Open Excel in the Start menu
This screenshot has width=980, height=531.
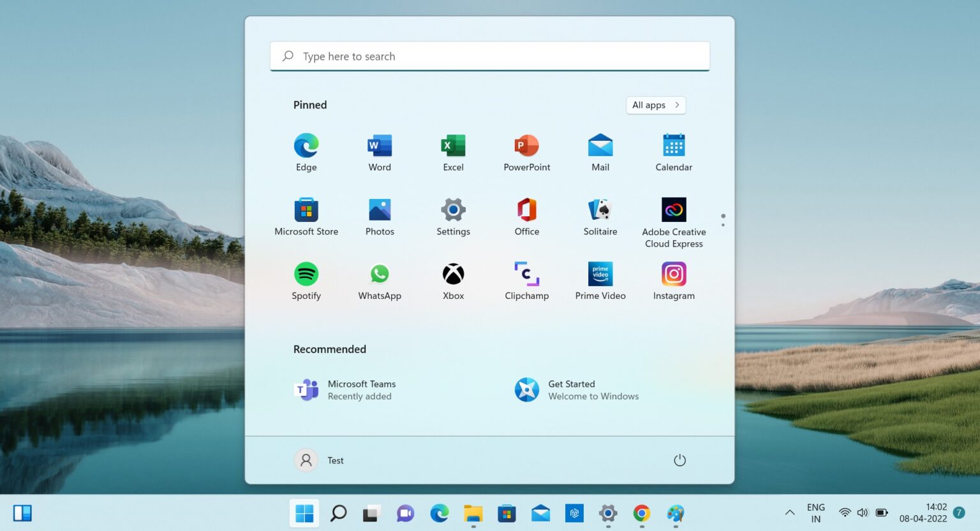click(x=453, y=152)
